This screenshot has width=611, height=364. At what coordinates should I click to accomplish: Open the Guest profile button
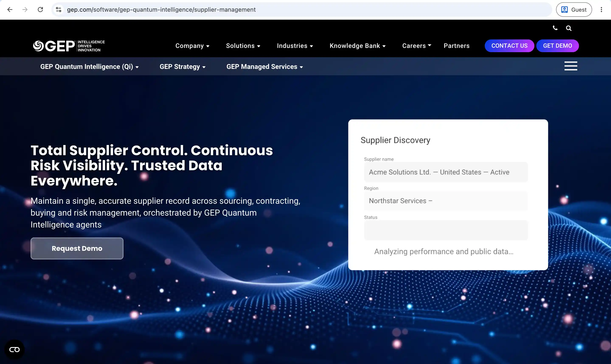[x=574, y=10]
